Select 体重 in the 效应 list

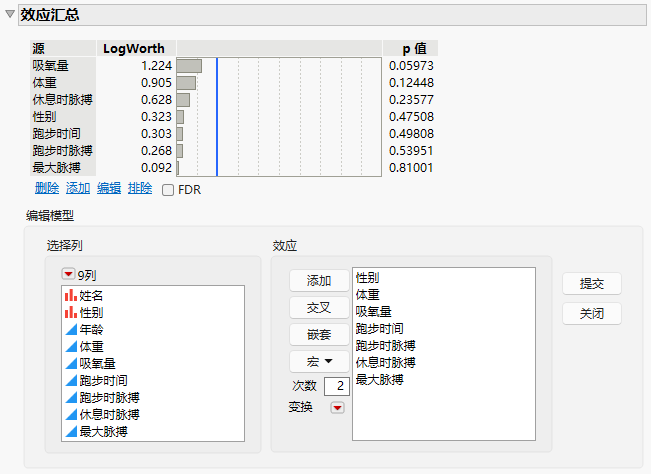coord(367,295)
